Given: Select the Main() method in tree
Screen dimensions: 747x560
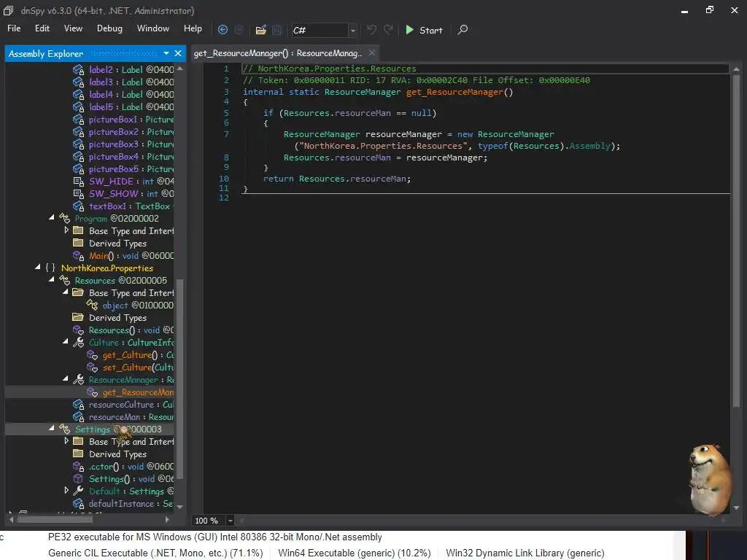Looking at the screenshot, I should coord(101,256).
